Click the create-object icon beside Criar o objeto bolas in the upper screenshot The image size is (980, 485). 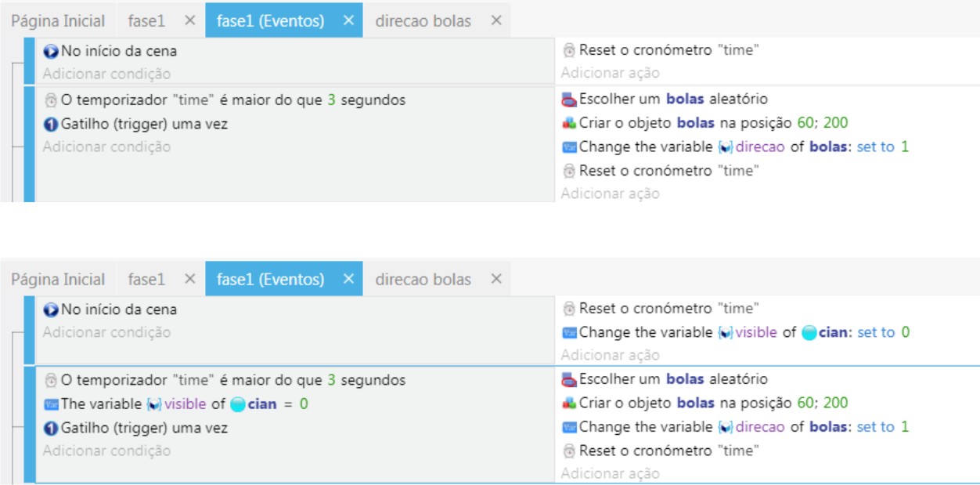[569, 123]
